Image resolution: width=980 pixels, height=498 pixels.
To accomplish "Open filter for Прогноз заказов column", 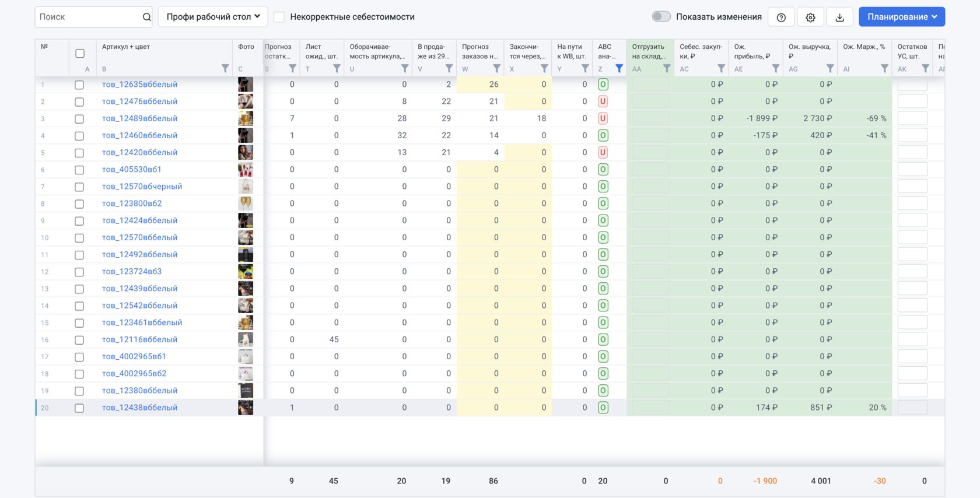I will [x=496, y=69].
